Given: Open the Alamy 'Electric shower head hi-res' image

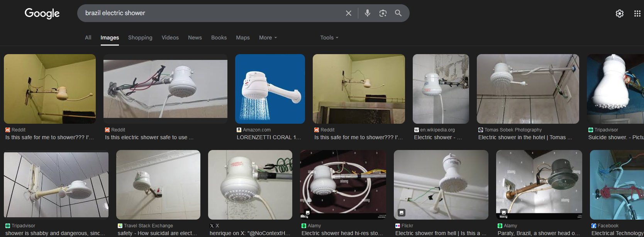Looking at the screenshot, I should point(343,185).
